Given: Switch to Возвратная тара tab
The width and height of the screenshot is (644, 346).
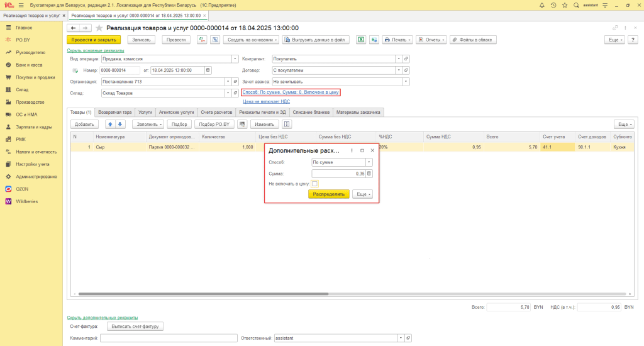Looking at the screenshot, I should pyautogui.click(x=114, y=112).
